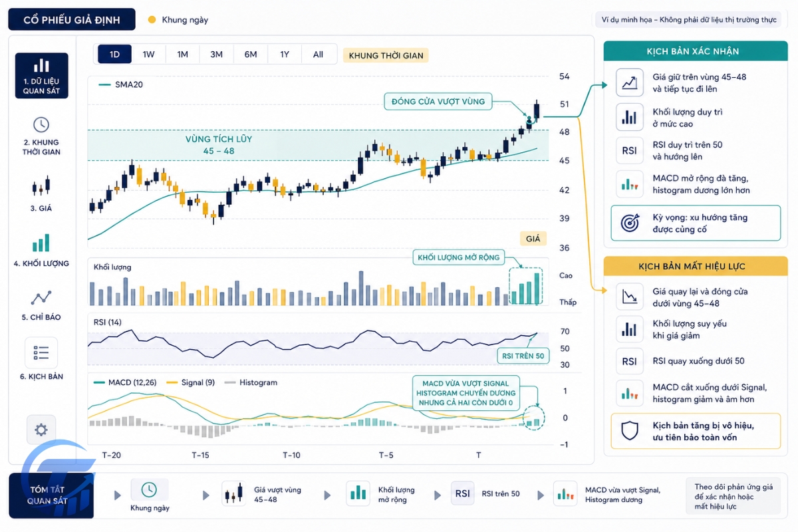Click the candlestick icon labeled '3. Giá'

click(x=41, y=186)
